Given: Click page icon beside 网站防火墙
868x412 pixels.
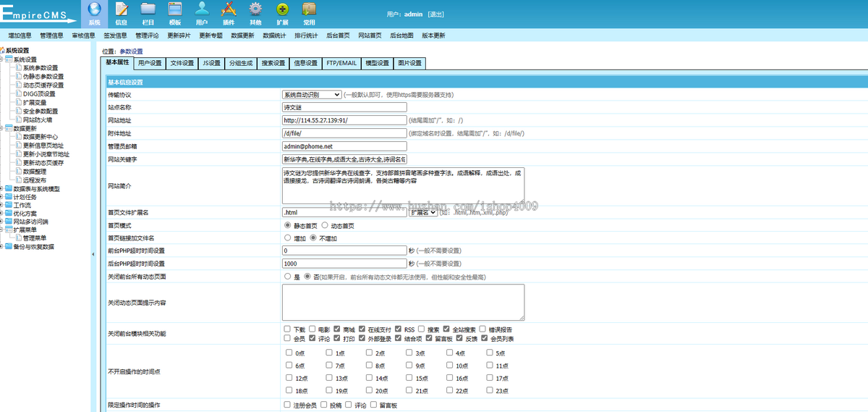Looking at the screenshot, I should point(18,119).
